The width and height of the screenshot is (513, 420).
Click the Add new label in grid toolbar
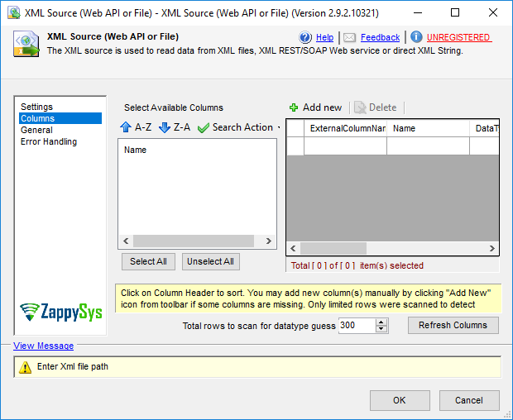point(322,107)
